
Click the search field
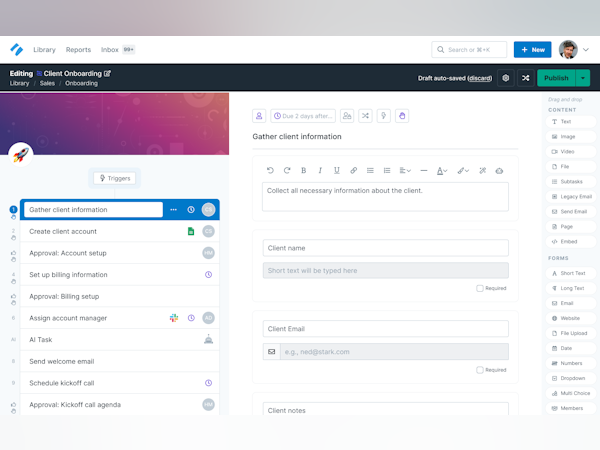point(469,49)
